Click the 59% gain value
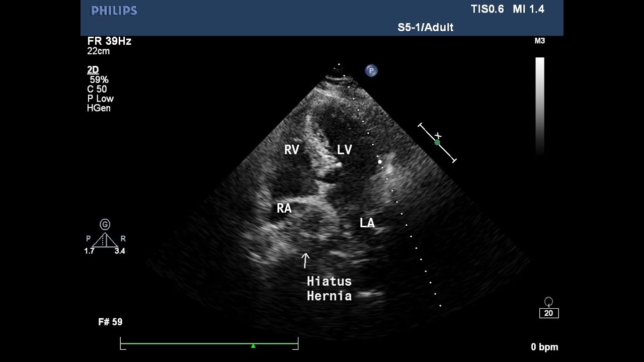The width and height of the screenshot is (644, 362). (x=99, y=80)
